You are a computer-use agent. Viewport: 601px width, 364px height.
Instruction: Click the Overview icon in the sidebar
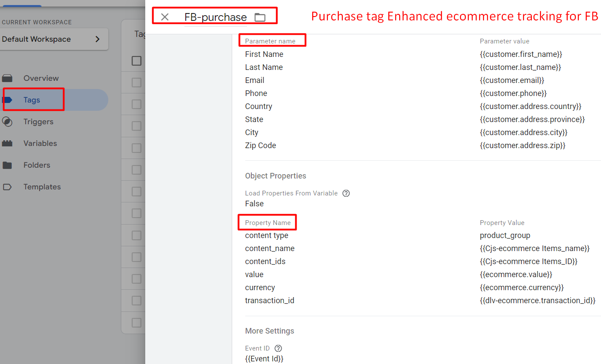pyautogui.click(x=7, y=78)
